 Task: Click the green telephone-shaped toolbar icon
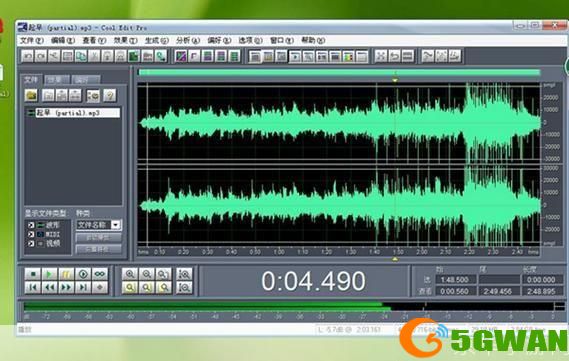pos(161,56)
